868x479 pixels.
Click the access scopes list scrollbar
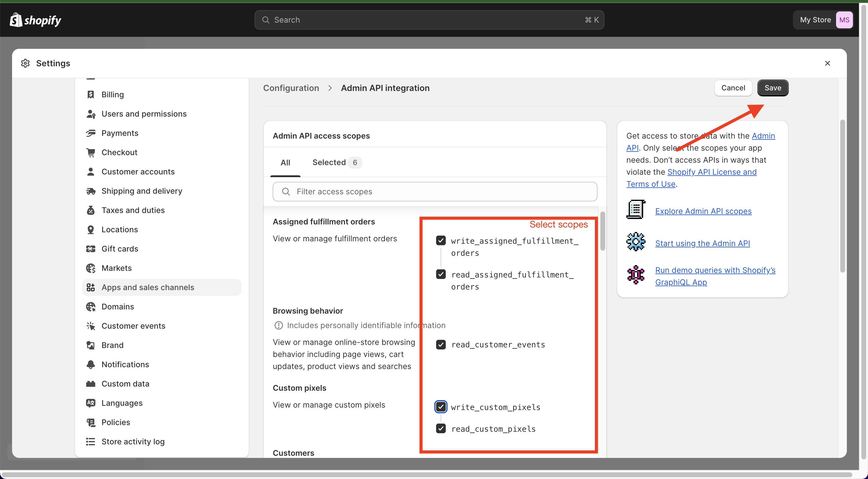[x=602, y=231]
